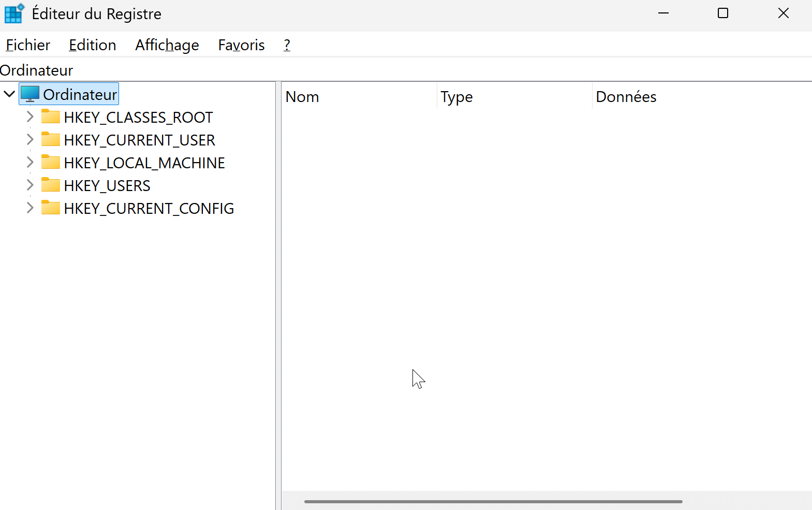Screen dimensions: 812x510
Task: Click the HKEY_LOCAL_MACHINE folder icon
Action: (x=51, y=162)
